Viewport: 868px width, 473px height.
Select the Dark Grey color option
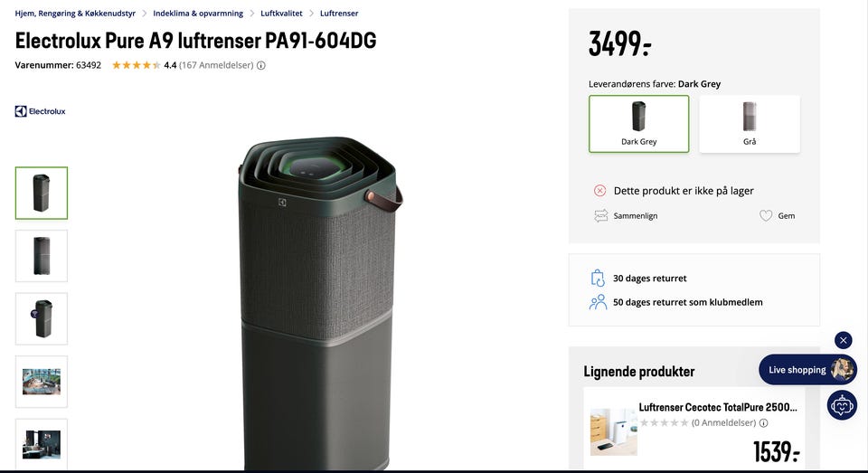[639, 124]
